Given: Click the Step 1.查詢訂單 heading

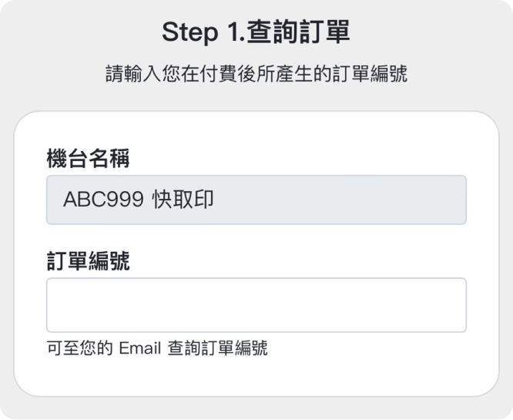Looking at the screenshot, I should pos(256,32).
